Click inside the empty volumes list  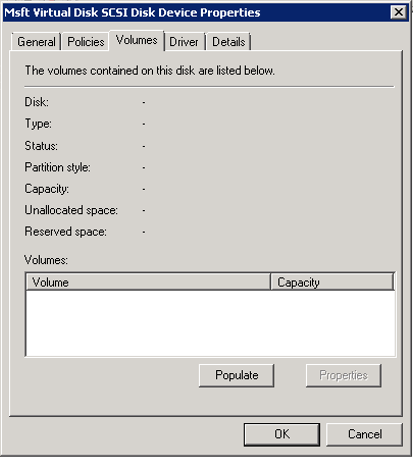point(210,323)
